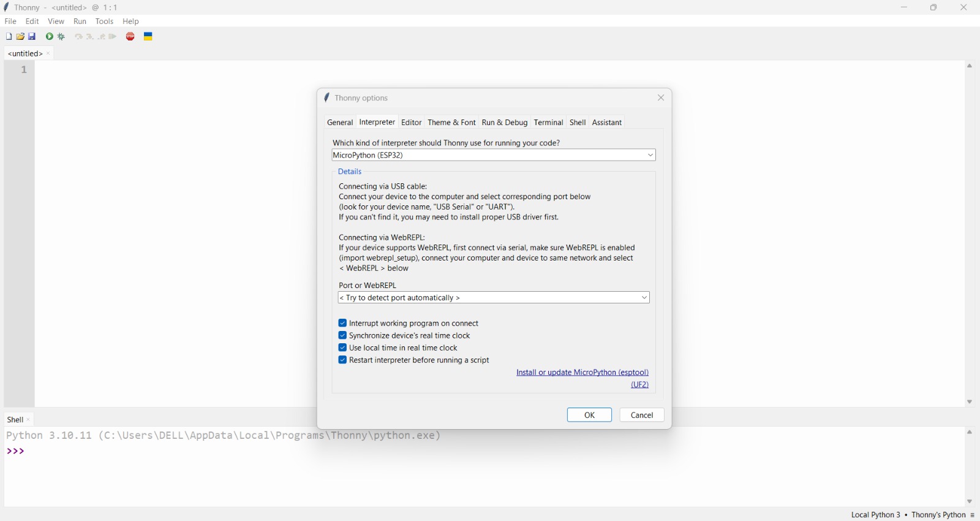Switch to the General options tab
Screen dimensions: 980x521
click(x=340, y=123)
